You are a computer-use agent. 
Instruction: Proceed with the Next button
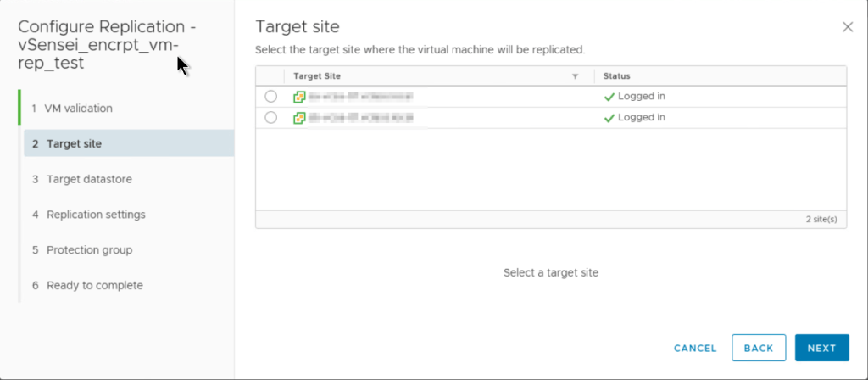tap(821, 348)
